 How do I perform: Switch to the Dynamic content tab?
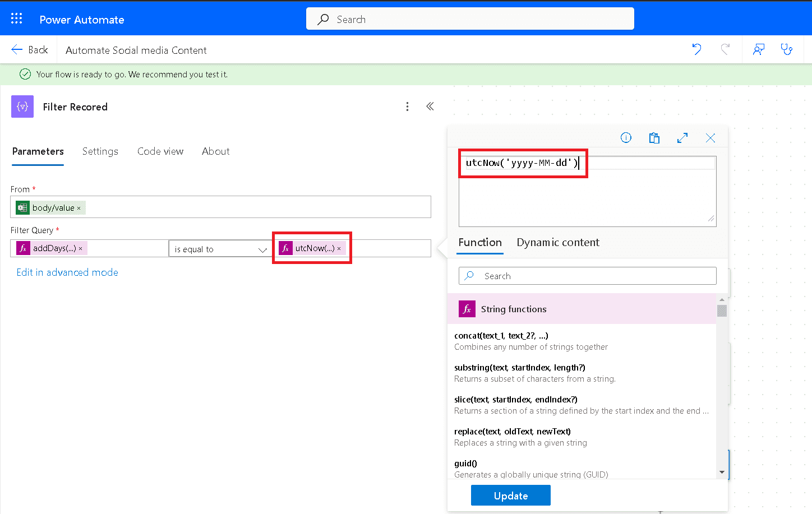(x=557, y=242)
